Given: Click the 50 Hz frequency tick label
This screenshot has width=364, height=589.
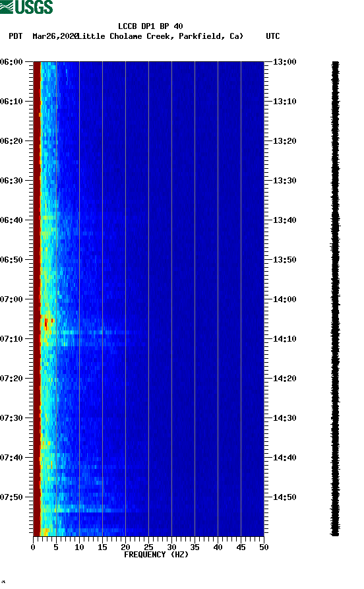Looking at the screenshot, I should (264, 547).
